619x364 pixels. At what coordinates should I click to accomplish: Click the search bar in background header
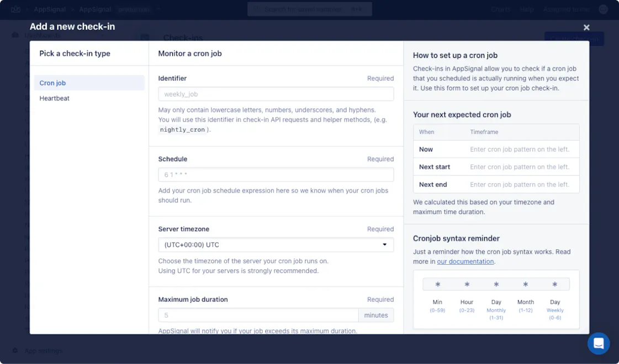309,9
